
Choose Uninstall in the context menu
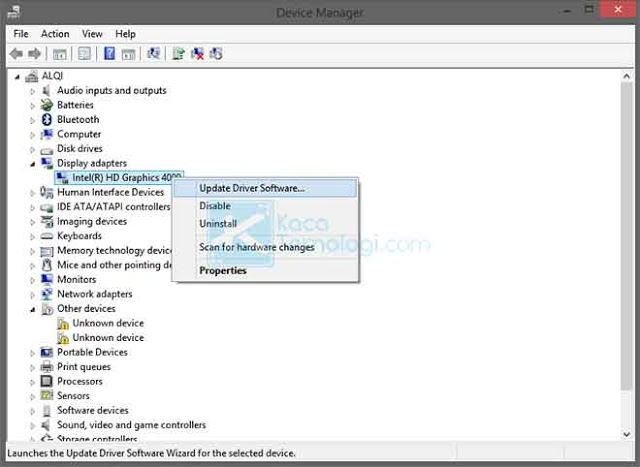click(265, 224)
